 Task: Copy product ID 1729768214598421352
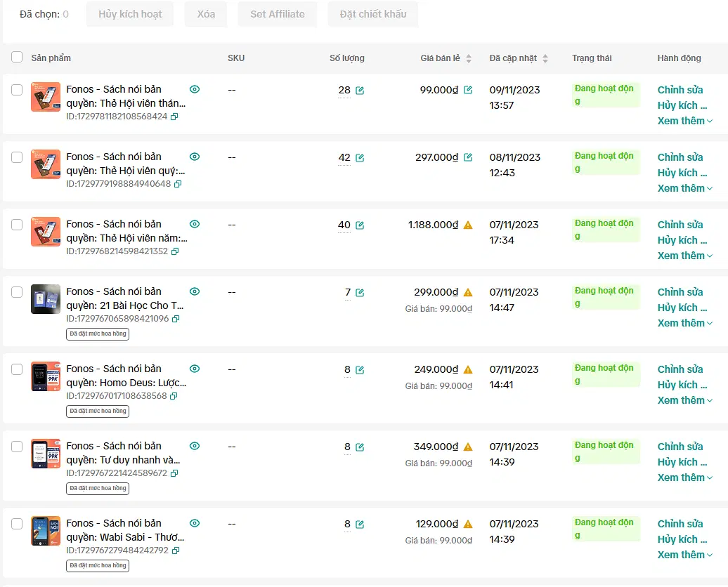click(x=175, y=251)
